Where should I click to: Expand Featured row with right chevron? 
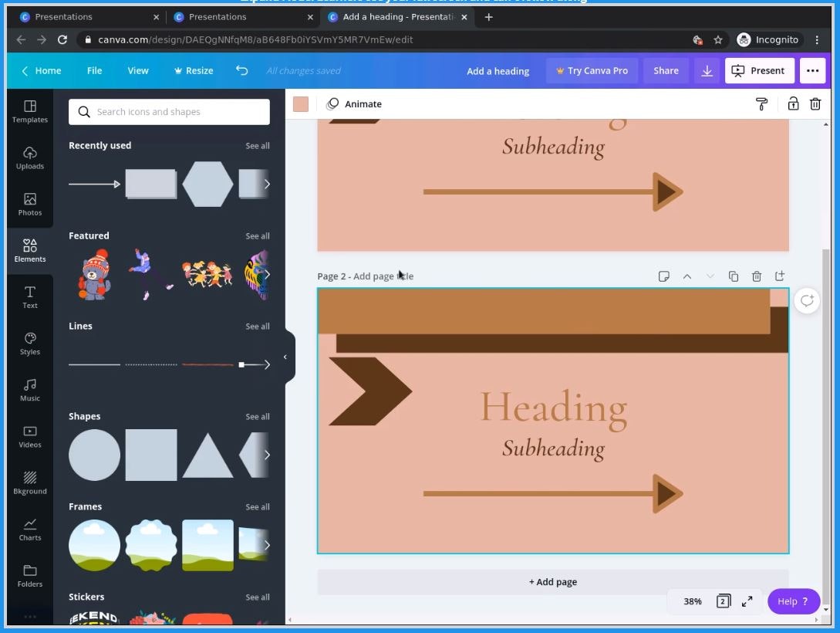[267, 274]
